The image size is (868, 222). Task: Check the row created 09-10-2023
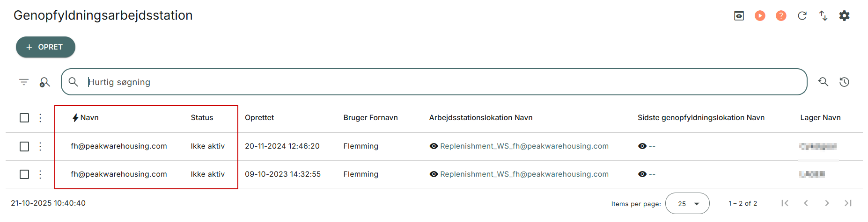point(24,174)
